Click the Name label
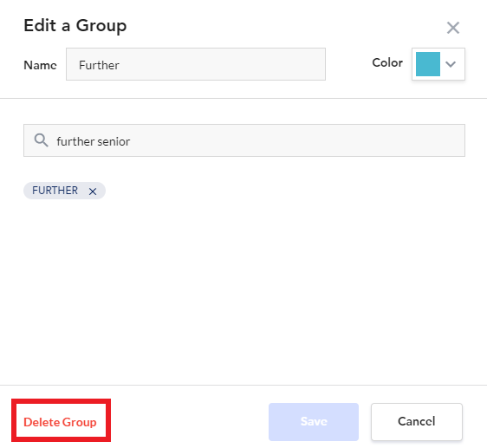This screenshot has width=487, height=448. (40, 65)
